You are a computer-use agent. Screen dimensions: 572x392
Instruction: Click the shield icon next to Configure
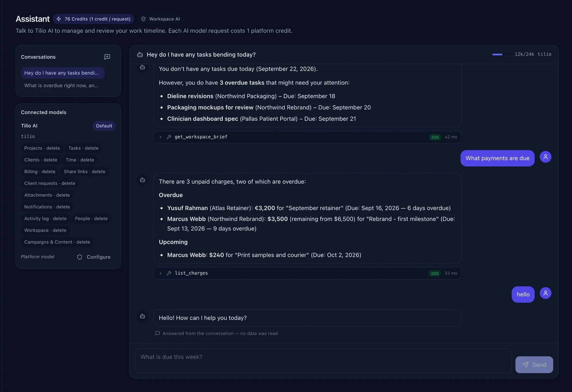point(80,257)
